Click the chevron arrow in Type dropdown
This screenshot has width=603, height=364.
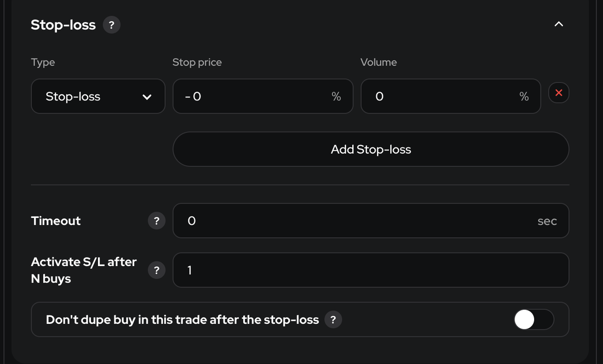click(146, 97)
